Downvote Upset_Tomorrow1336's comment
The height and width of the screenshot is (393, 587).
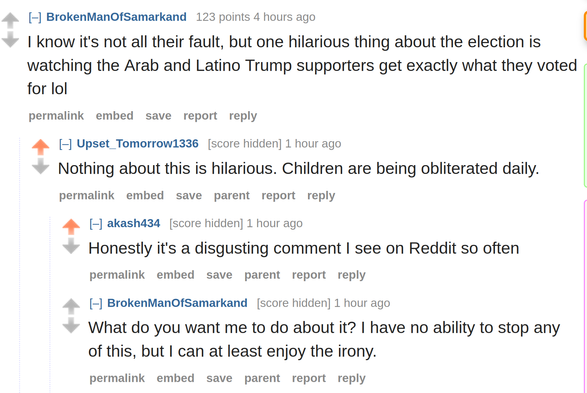[40, 166]
